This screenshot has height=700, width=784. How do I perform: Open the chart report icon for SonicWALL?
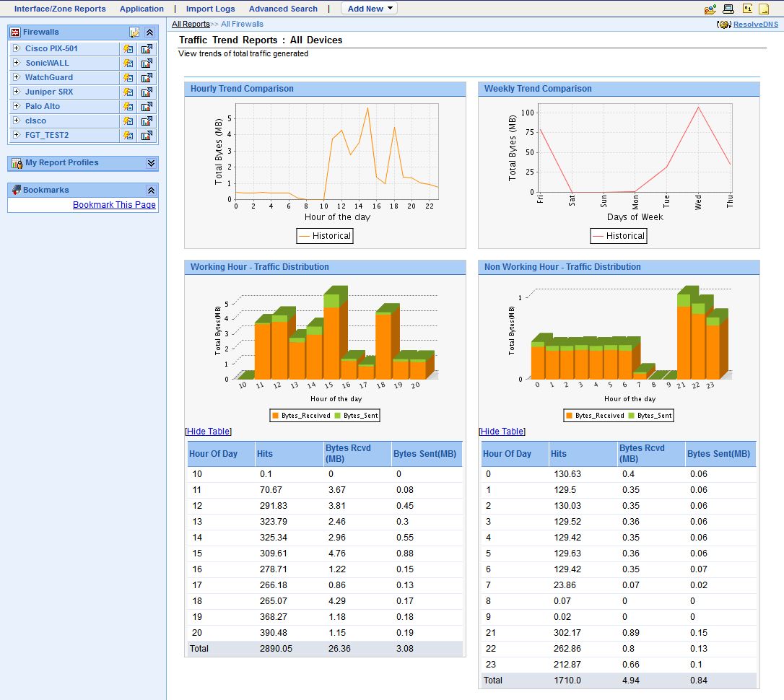tap(147, 64)
